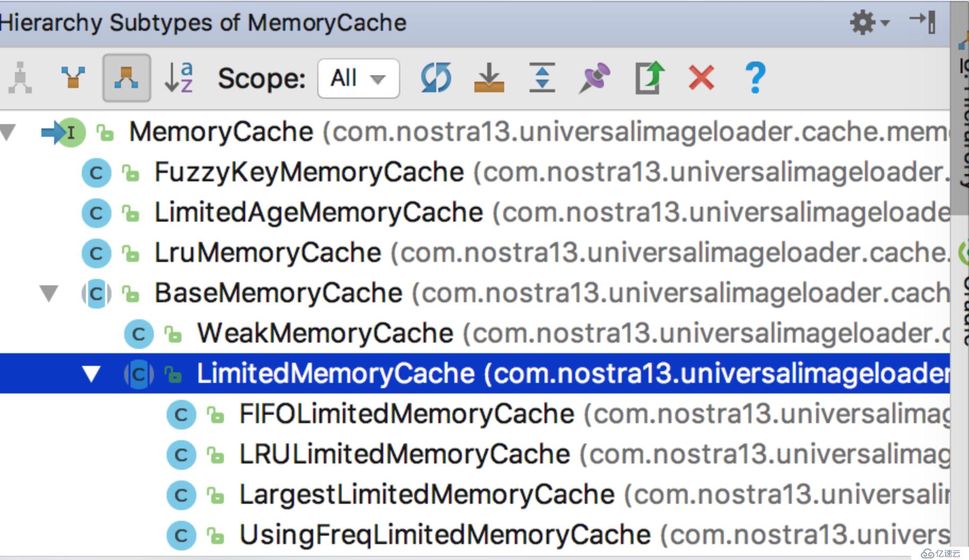The width and height of the screenshot is (969, 560).
Task: Collapse the BaseMemoryCache node
Action: pyautogui.click(x=49, y=293)
